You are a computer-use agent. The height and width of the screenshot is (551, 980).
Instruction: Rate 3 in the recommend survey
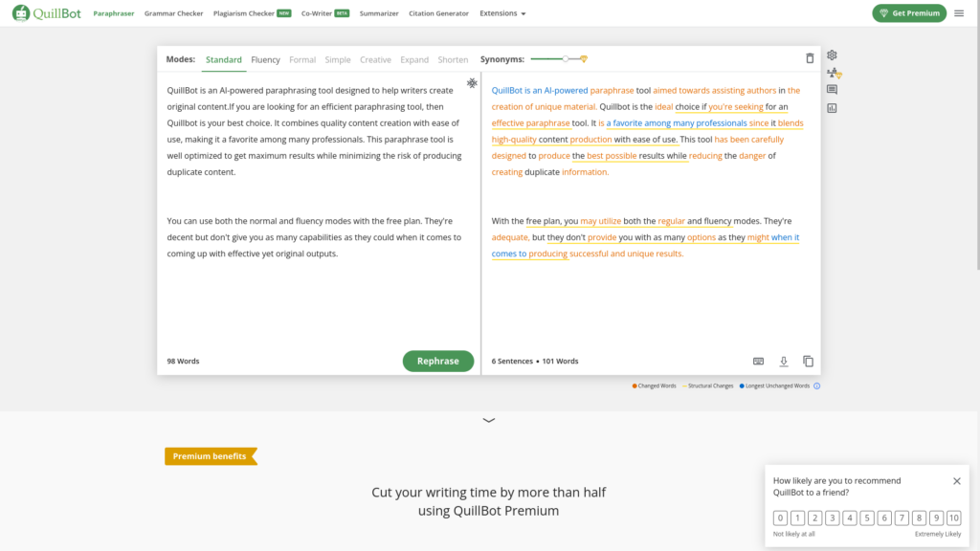[833, 518]
